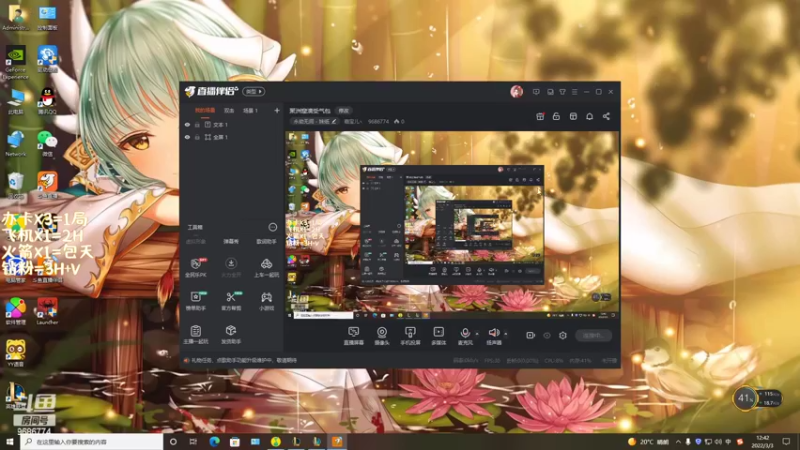Viewport: 800px width, 450px height.
Task: Open the 3D box assistant tool
Action: click(x=231, y=334)
